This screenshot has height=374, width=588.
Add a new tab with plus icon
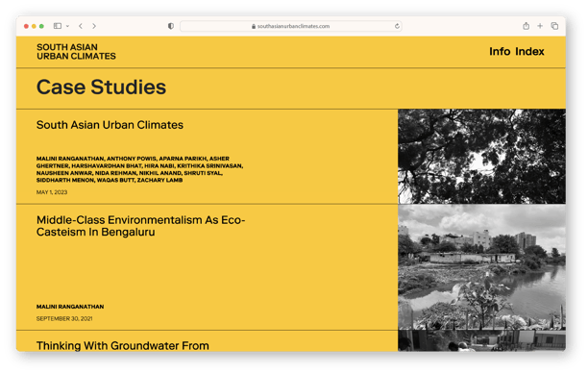point(540,26)
